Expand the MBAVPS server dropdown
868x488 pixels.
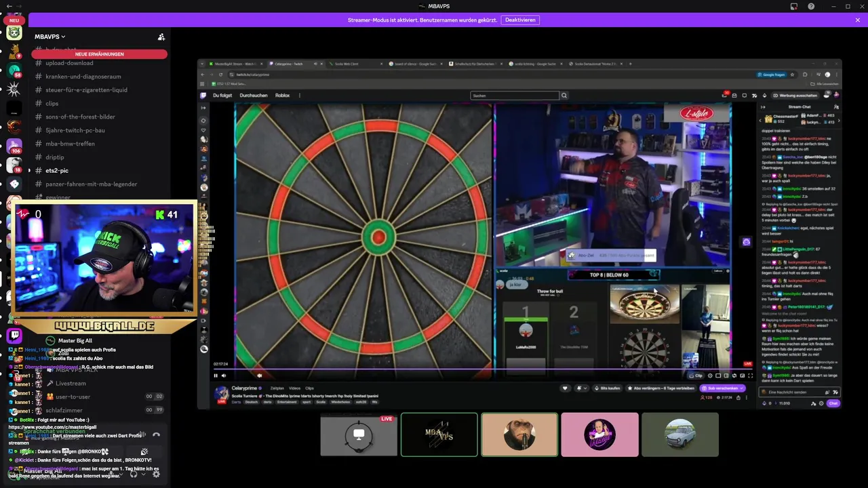50,37
